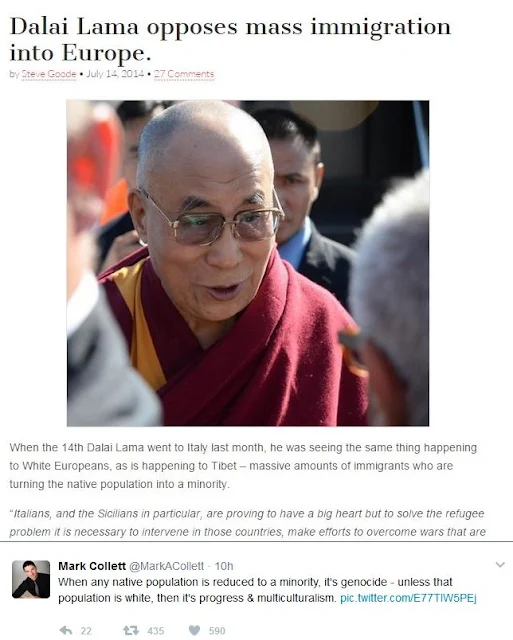Expand the tweet options chevron

[x=500, y=565]
